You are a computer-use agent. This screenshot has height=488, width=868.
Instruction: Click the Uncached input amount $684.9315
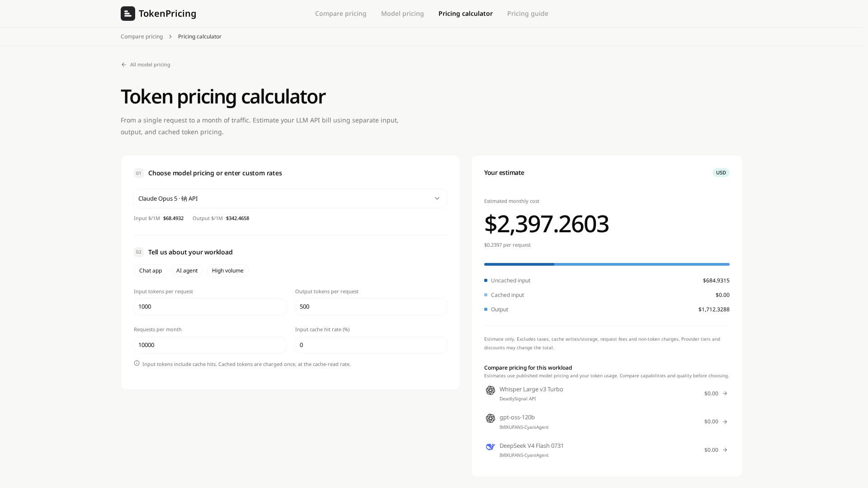pos(716,281)
